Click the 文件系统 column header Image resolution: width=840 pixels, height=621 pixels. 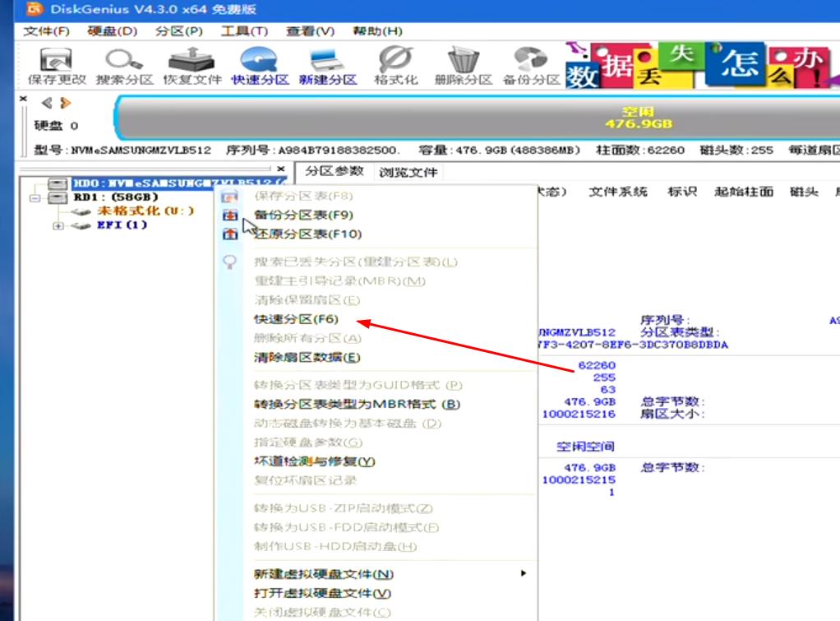click(x=618, y=192)
